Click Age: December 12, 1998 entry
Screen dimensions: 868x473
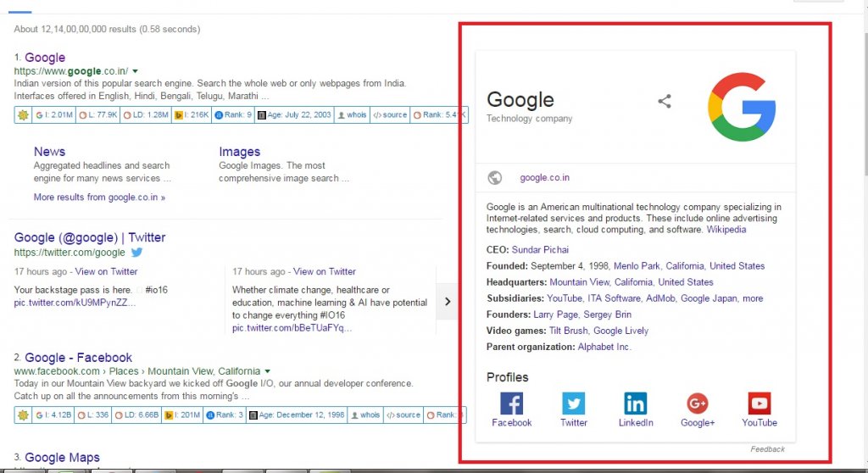[x=297, y=415]
